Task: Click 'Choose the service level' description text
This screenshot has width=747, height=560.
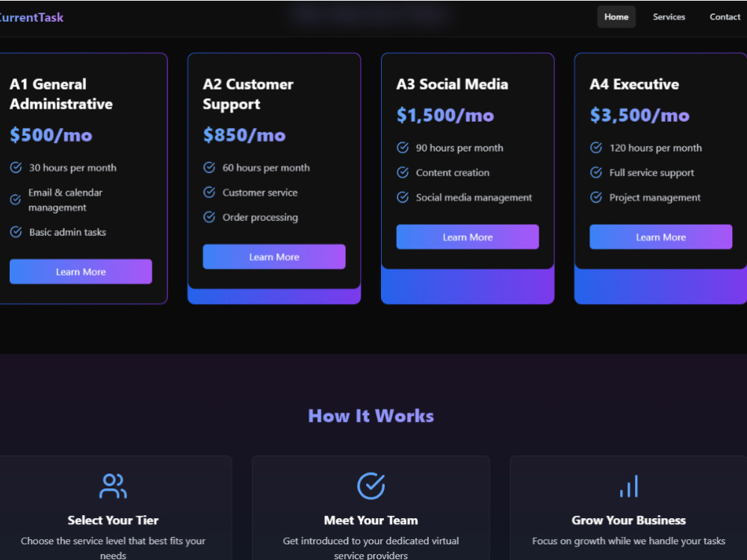Action: pos(113,547)
